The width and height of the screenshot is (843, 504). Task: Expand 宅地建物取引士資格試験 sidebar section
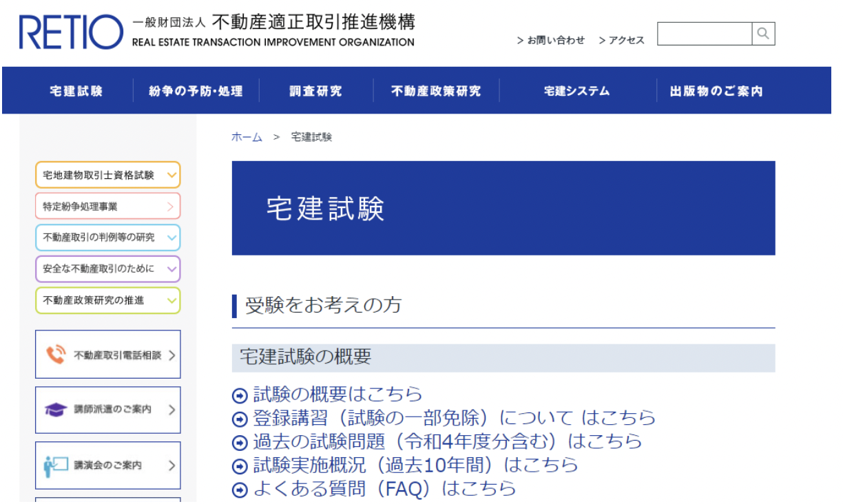click(171, 175)
